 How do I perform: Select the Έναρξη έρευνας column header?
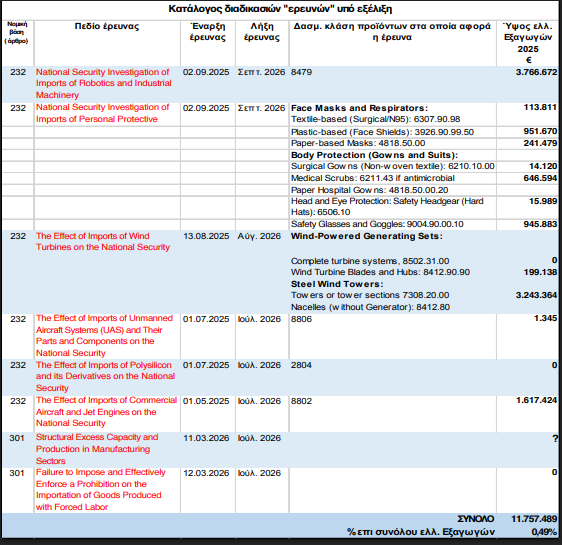click(208, 32)
